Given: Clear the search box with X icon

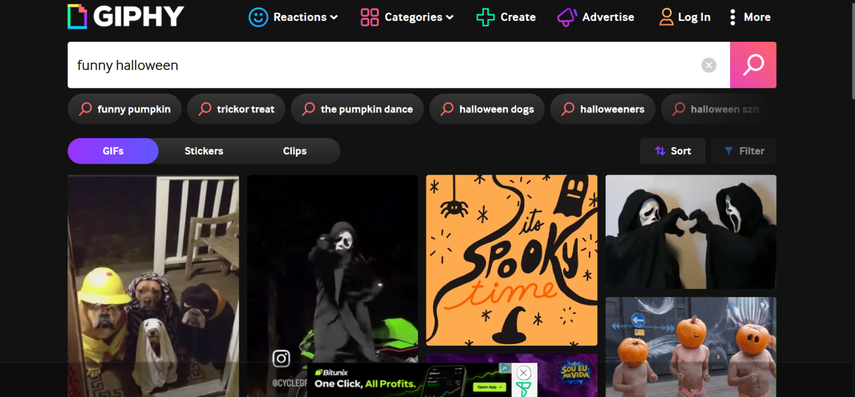Looking at the screenshot, I should (x=709, y=65).
